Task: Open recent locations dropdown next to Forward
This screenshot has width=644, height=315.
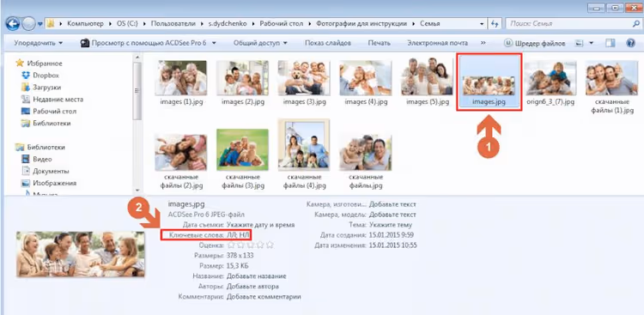Action: pyautogui.click(x=40, y=24)
